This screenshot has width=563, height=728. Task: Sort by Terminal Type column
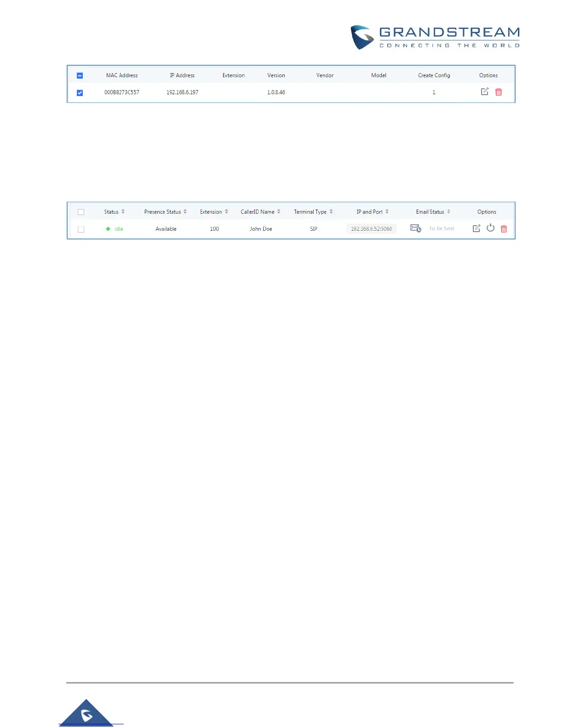click(x=331, y=211)
